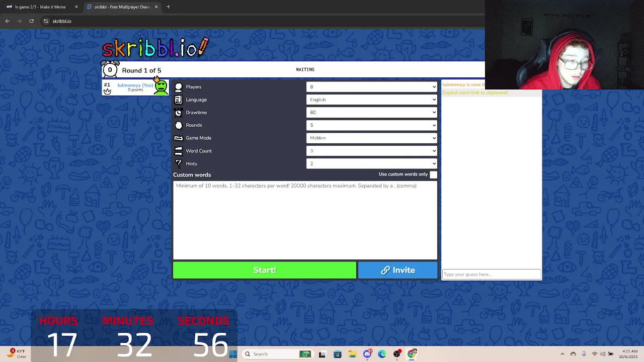The height and width of the screenshot is (362, 644).
Task: Open the Rounds dropdown set to 5
Action: tap(372, 125)
